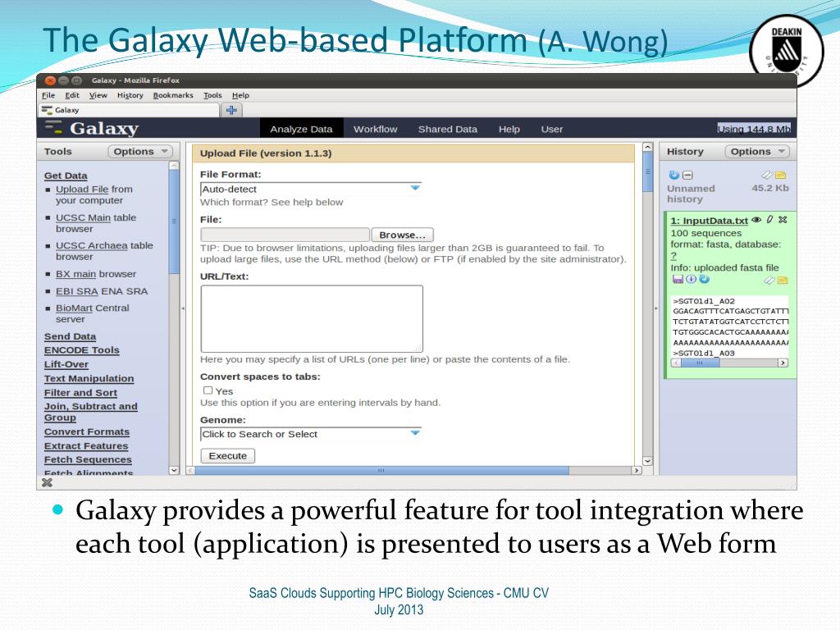Viewport: 840px width, 630px height.
Task: Click inside the URL/Text textarea
Action: [x=312, y=319]
